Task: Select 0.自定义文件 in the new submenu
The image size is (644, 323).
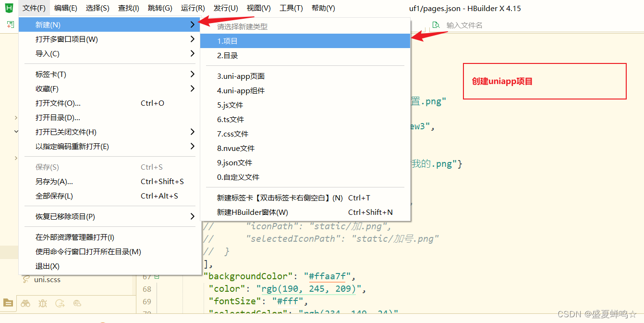Action: [x=305, y=177]
